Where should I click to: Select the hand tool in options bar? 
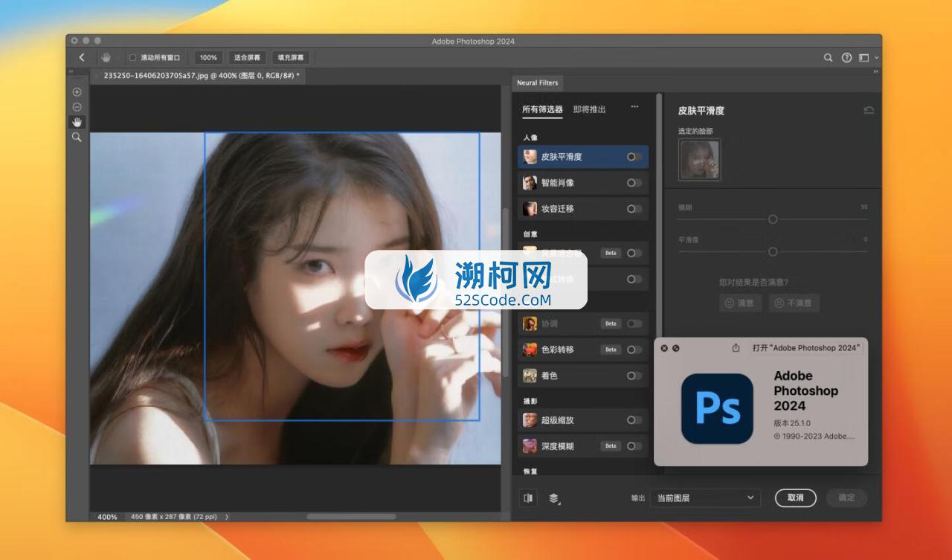coord(106,57)
